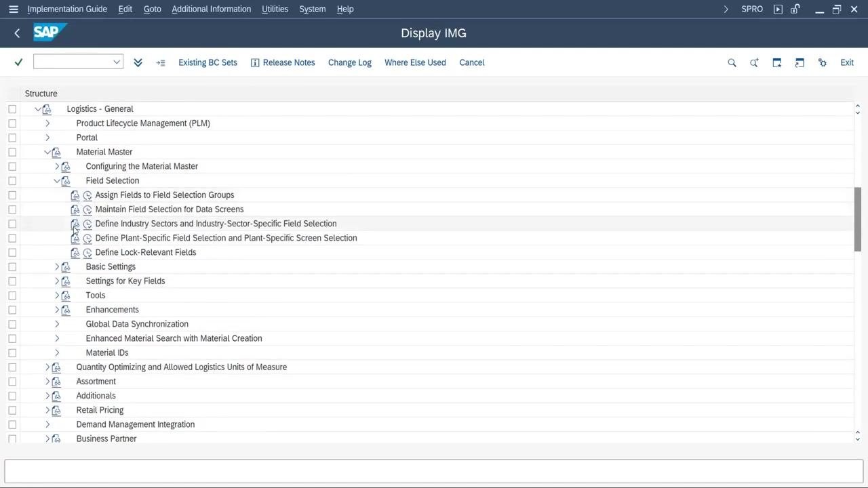Open the command field dropdown arrow
Viewport: 868px width, 488px height.
(117, 62)
